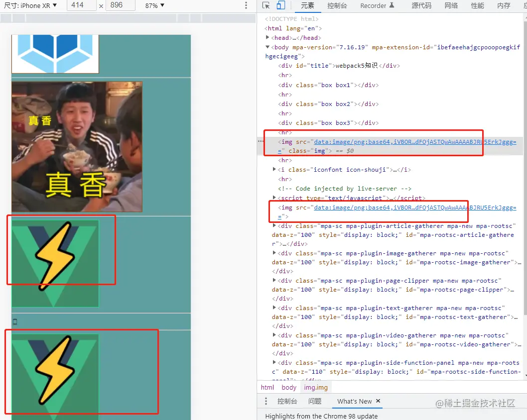Click the small phone iconfont glyph

(15, 322)
